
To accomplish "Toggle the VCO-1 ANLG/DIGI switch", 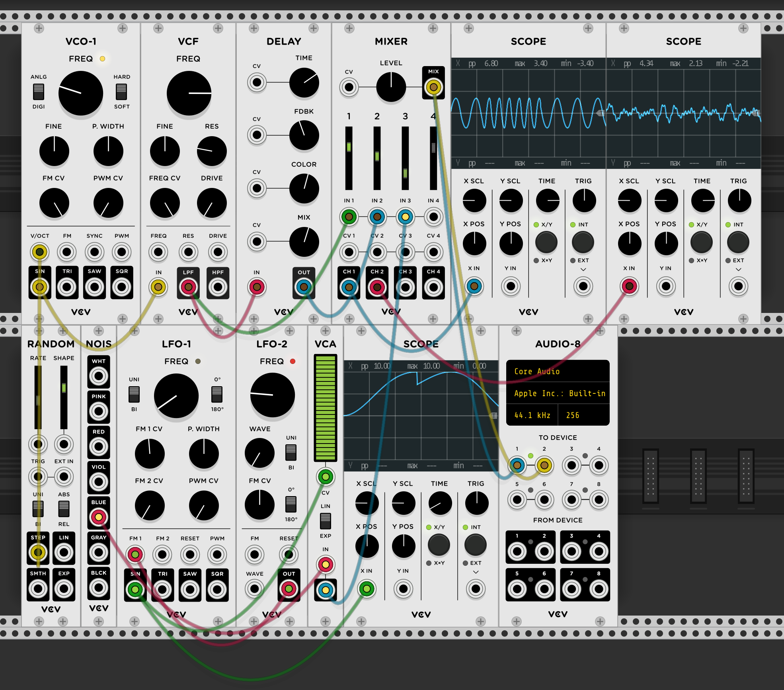I will pyautogui.click(x=39, y=92).
